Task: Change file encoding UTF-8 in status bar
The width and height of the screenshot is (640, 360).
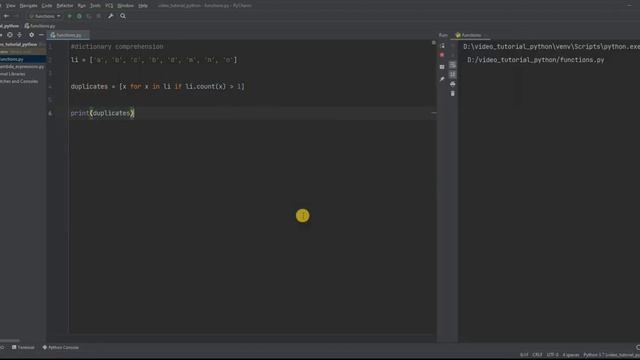Action: [x=552, y=355]
